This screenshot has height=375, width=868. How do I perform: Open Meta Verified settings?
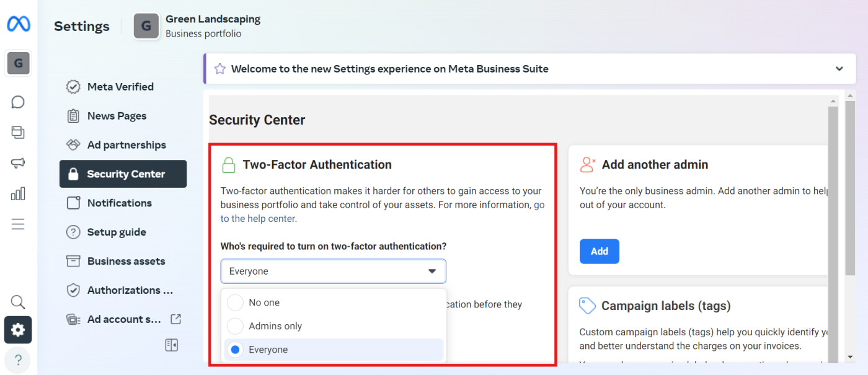click(x=123, y=87)
